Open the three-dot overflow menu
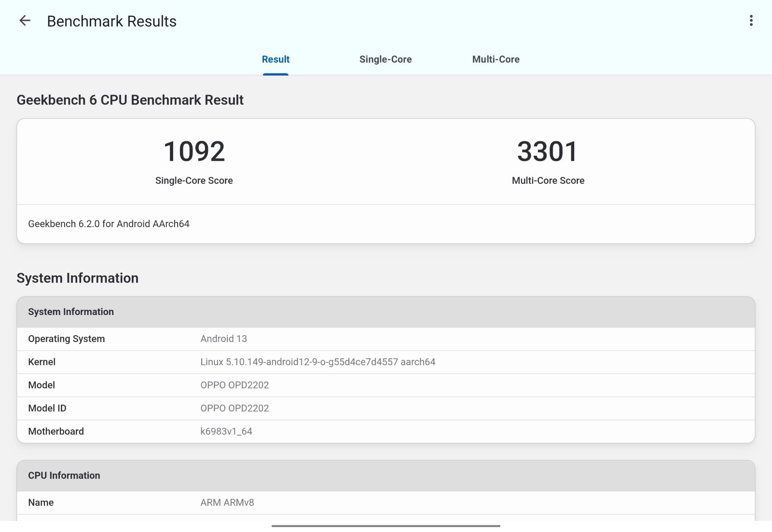The height and width of the screenshot is (532, 772). (751, 21)
